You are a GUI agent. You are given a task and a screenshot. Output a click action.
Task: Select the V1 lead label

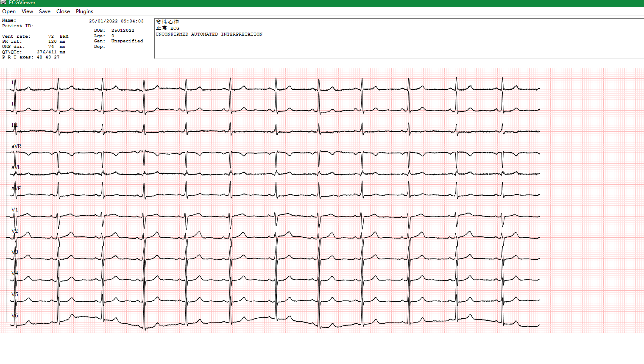14,209
